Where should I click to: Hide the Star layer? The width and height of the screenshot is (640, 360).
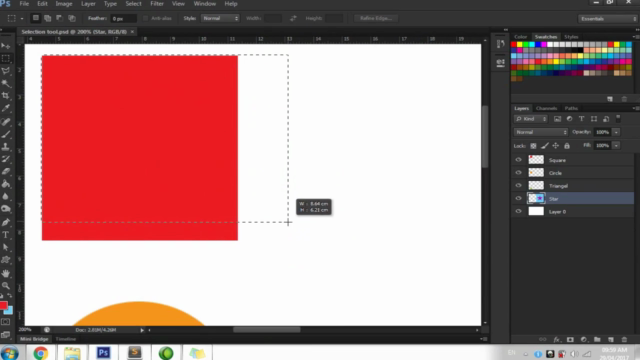(x=518, y=198)
